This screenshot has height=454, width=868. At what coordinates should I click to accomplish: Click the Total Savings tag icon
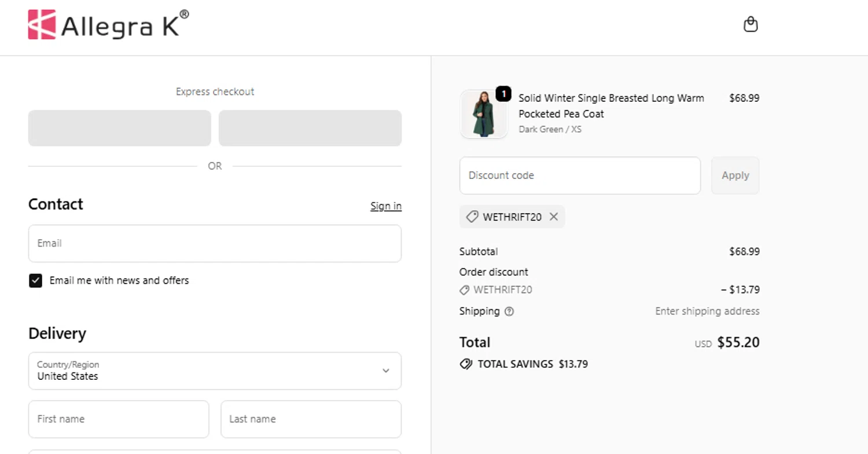466,364
